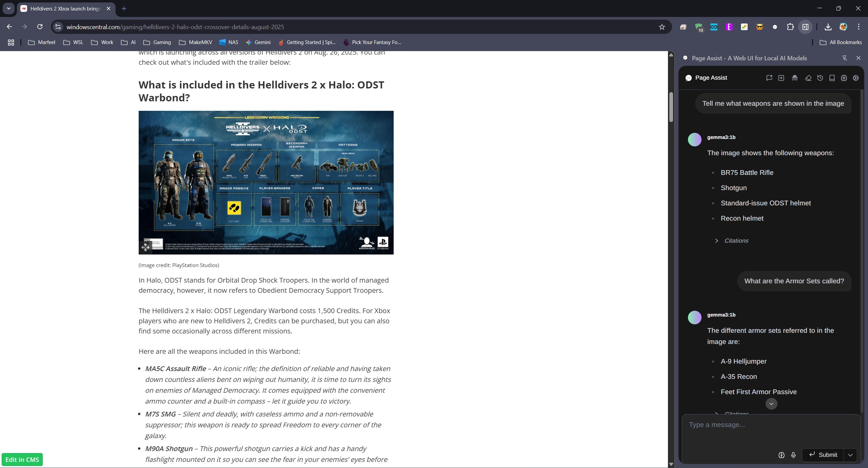The width and height of the screenshot is (868, 468).
Task: Toggle the brain thinking-mode icon in message box
Action: coord(782,455)
